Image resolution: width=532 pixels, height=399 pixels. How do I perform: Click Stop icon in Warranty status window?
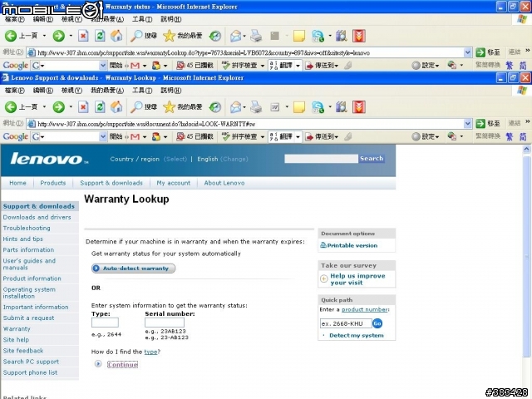click(83, 36)
